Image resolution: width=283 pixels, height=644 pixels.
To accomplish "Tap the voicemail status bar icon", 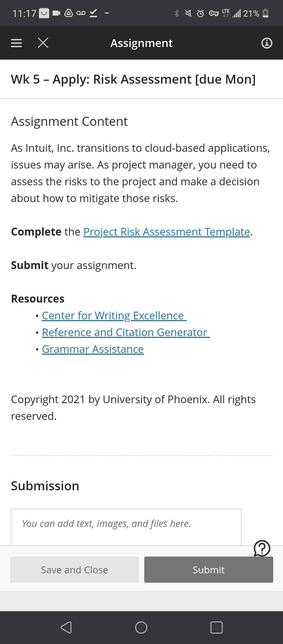I will point(81,13).
